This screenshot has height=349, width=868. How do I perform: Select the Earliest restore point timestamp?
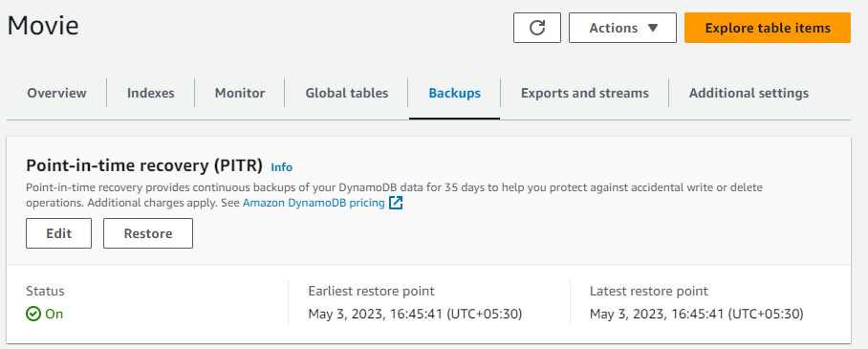coord(415,314)
